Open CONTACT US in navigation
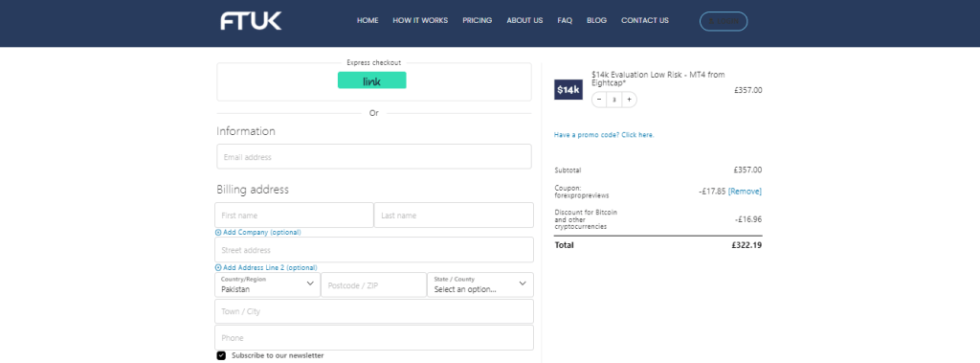Image resolution: width=980 pixels, height=363 pixels. (x=644, y=21)
